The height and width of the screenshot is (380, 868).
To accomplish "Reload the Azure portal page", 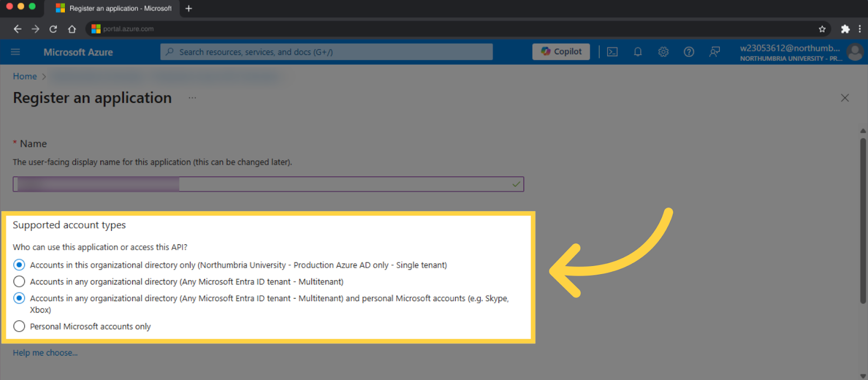I will (53, 29).
